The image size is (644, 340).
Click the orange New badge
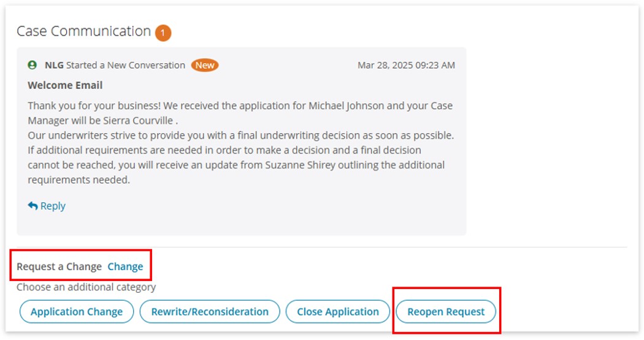point(204,65)
